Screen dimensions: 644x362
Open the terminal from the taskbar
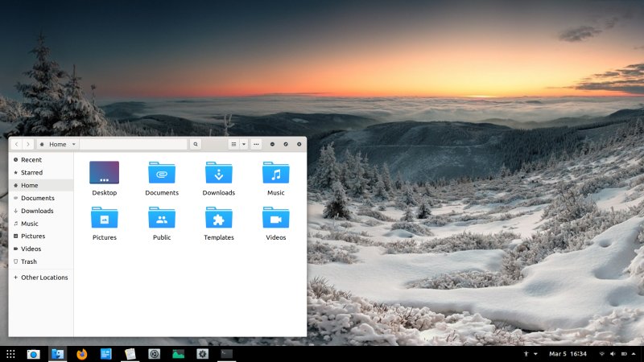click(x=226, y=354)
